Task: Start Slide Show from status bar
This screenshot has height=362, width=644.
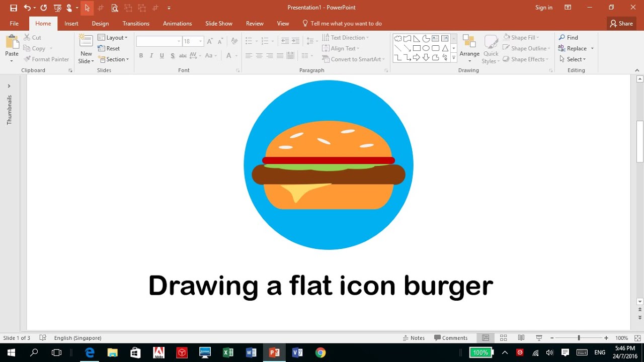Action: 538,337
